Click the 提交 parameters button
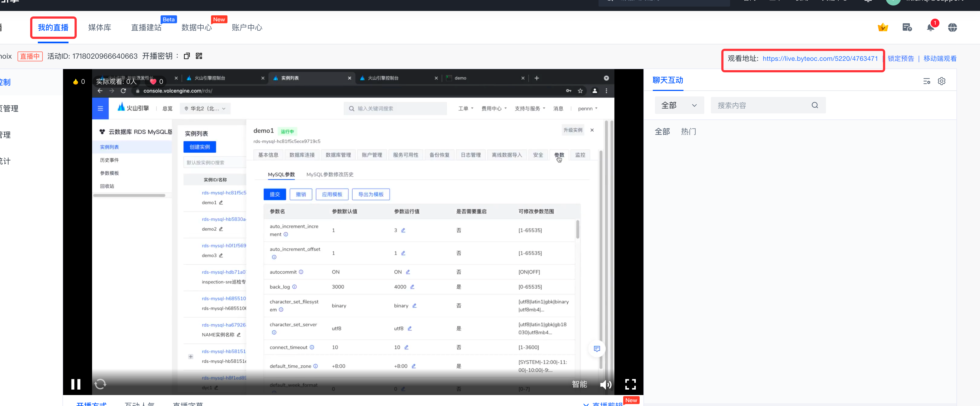 [275, 194]
